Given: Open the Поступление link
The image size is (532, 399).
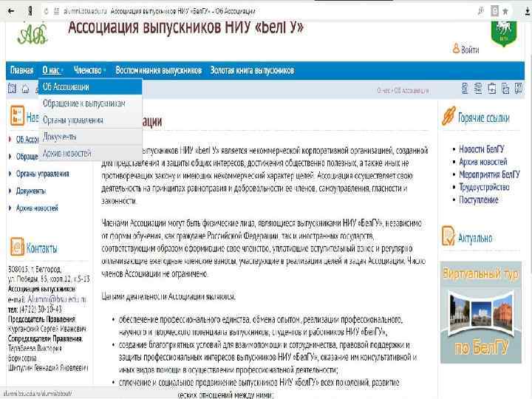Looking at the screenshot, I should pyautogui.click(x=479, y=199).
